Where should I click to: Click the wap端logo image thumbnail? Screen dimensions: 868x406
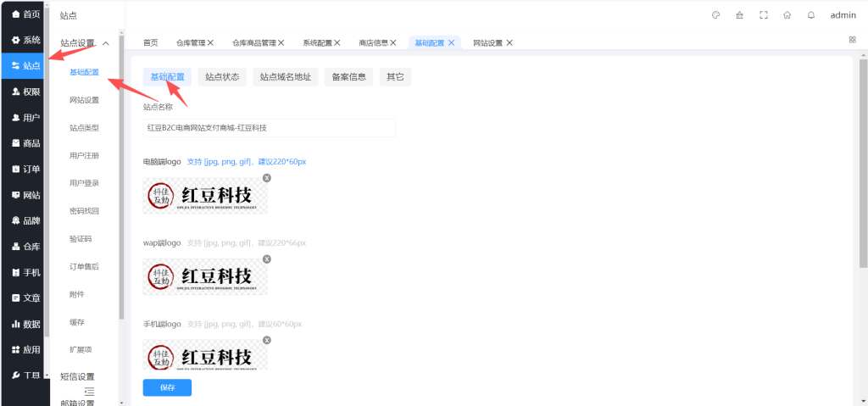205,276
